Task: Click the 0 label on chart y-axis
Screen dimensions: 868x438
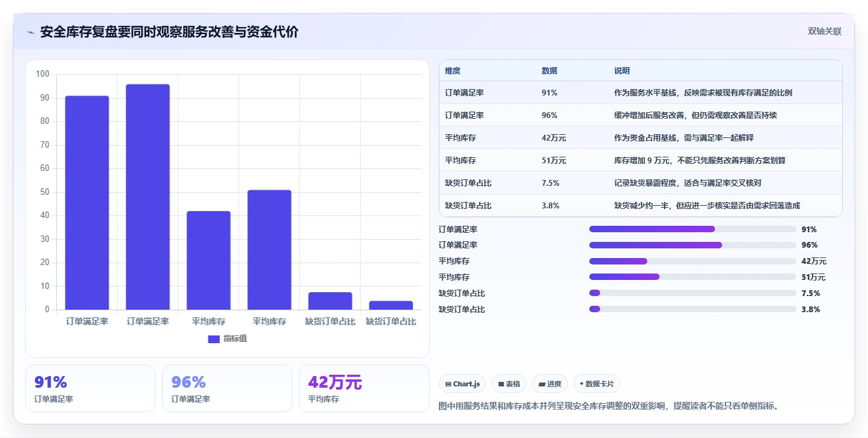Action: (47, 310)
